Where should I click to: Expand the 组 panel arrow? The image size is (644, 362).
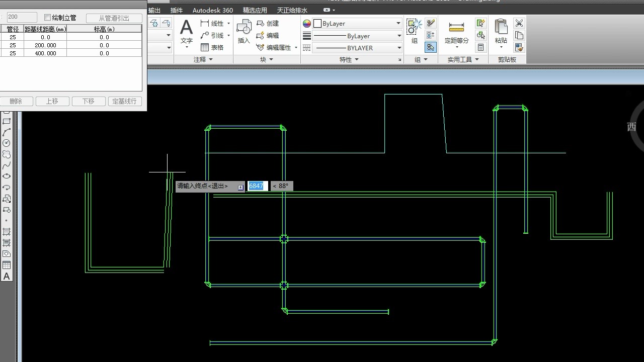(426, 59)
